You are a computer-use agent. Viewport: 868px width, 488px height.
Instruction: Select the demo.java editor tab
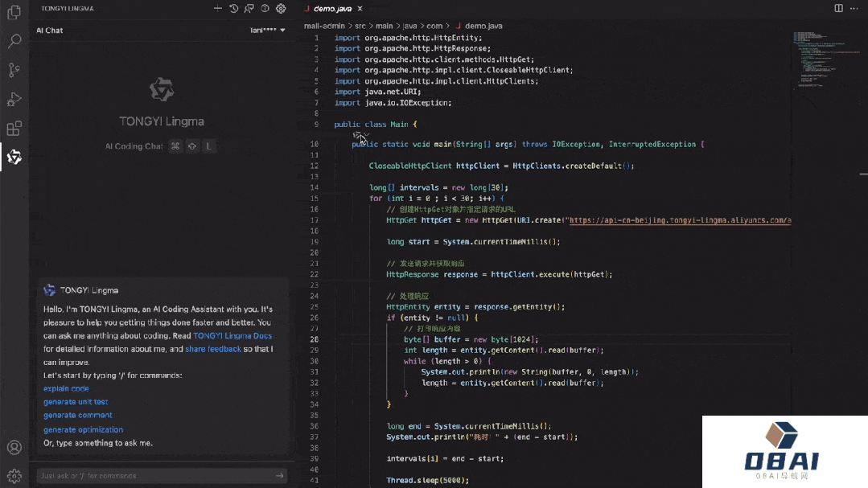tap(331, 8)
